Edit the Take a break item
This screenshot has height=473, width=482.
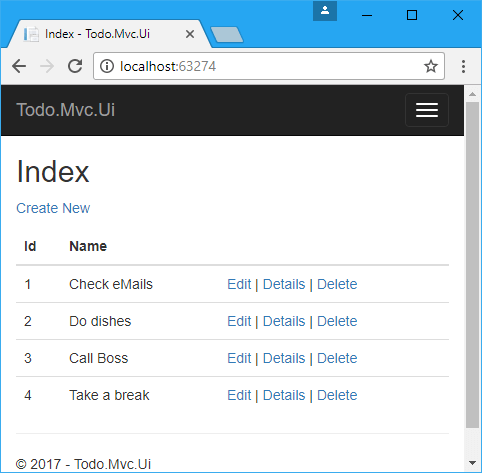tap(239, 395)
